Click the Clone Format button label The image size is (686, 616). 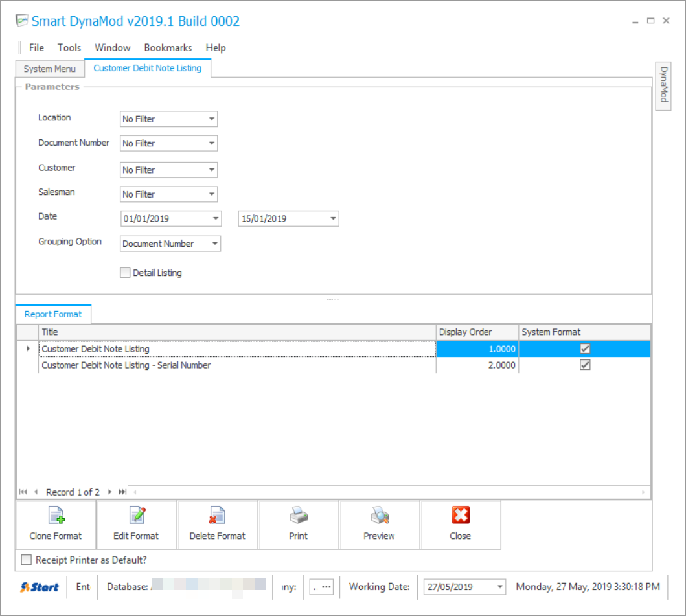tap(56, 536)
